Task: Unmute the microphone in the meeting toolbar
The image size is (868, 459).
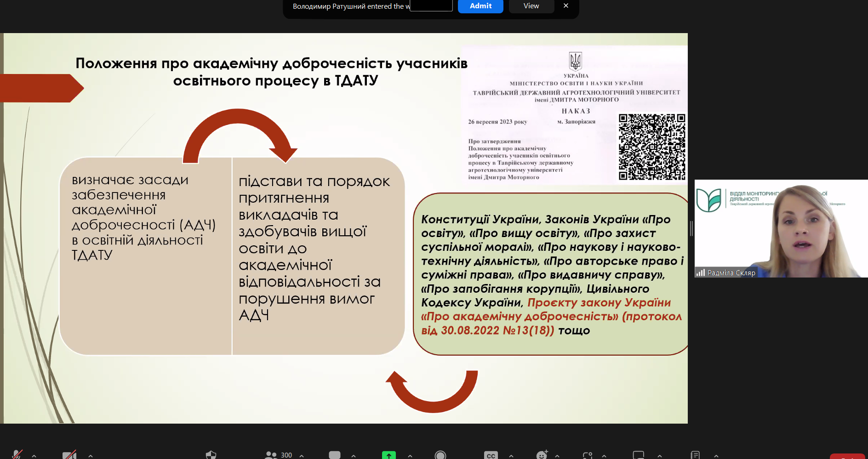Action: 17,455
